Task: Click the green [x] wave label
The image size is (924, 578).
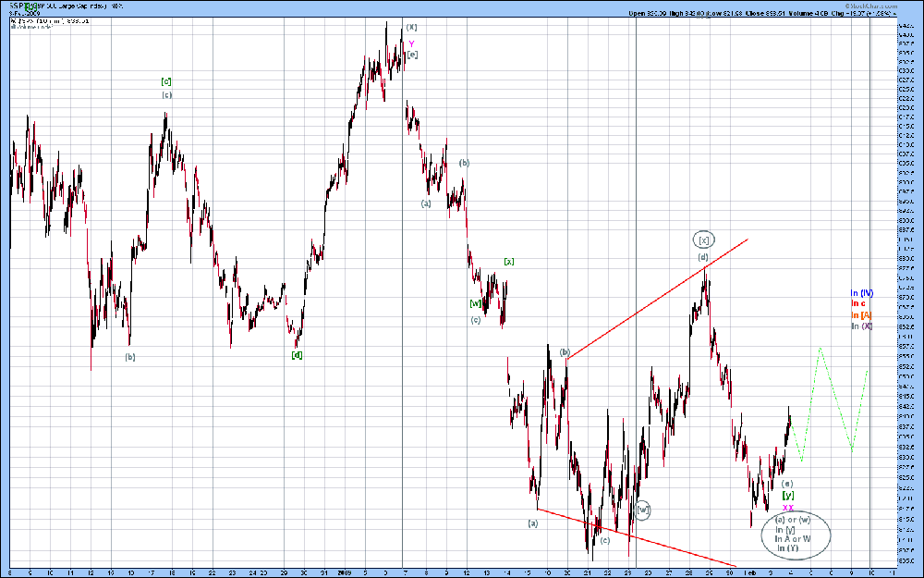Action: pyautogui.click(x=508, y=262)
